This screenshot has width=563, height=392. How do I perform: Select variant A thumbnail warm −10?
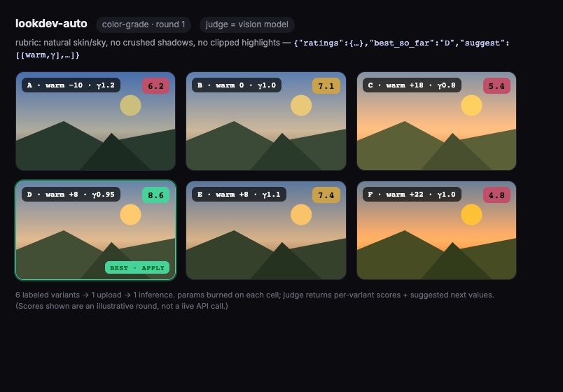click(x=95, y=121)
